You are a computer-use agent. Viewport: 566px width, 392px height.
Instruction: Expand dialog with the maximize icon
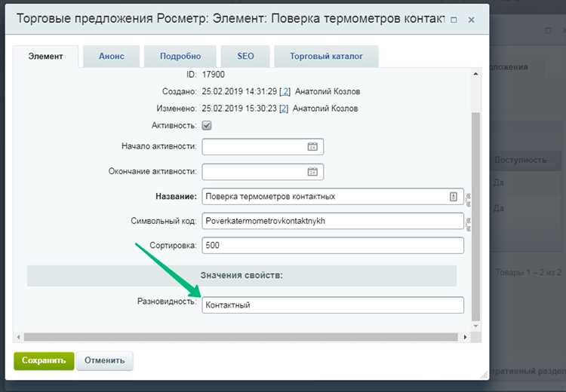454,20
